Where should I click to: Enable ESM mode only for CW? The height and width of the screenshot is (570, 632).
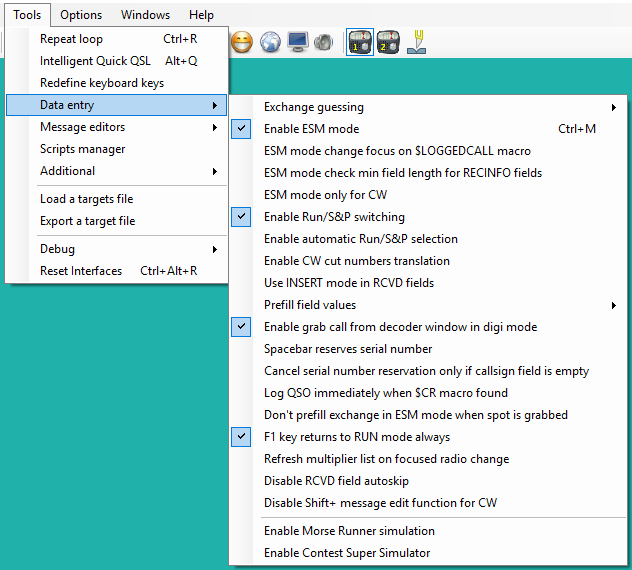tap(428, 195)
